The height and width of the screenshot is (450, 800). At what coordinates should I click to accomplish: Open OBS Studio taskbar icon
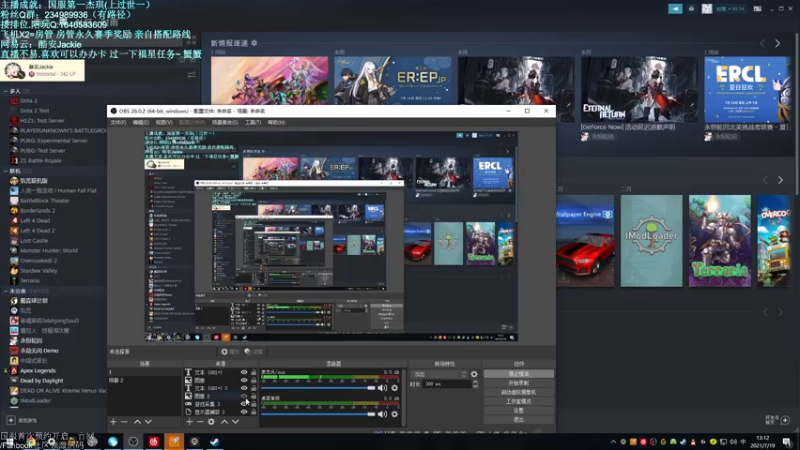(133, 441)
